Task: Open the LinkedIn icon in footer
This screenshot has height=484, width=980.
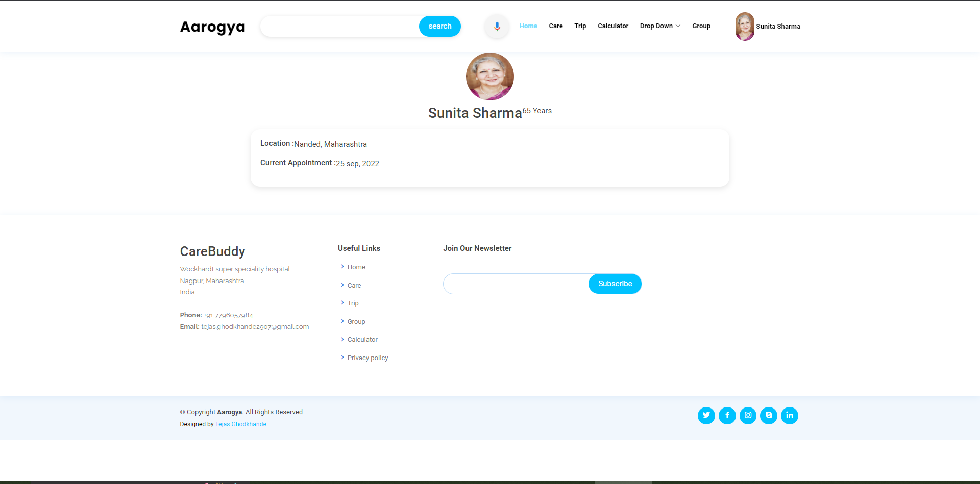Action: (790, 415)
